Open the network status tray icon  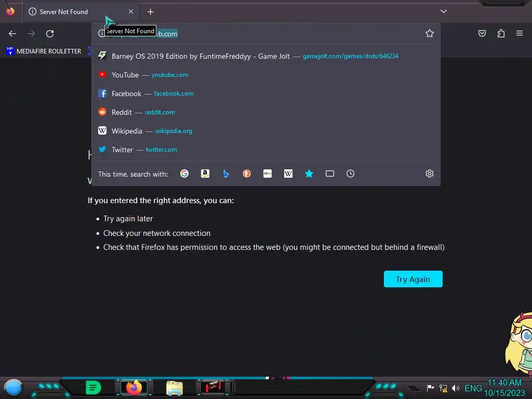coord(443,388)
